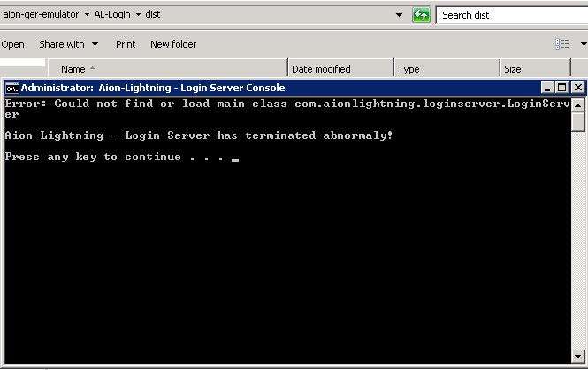Navigate to aion-ger-emulator folder in breadcrumb
The height and width of the screenshot is (370, 588).
[41, 14]
